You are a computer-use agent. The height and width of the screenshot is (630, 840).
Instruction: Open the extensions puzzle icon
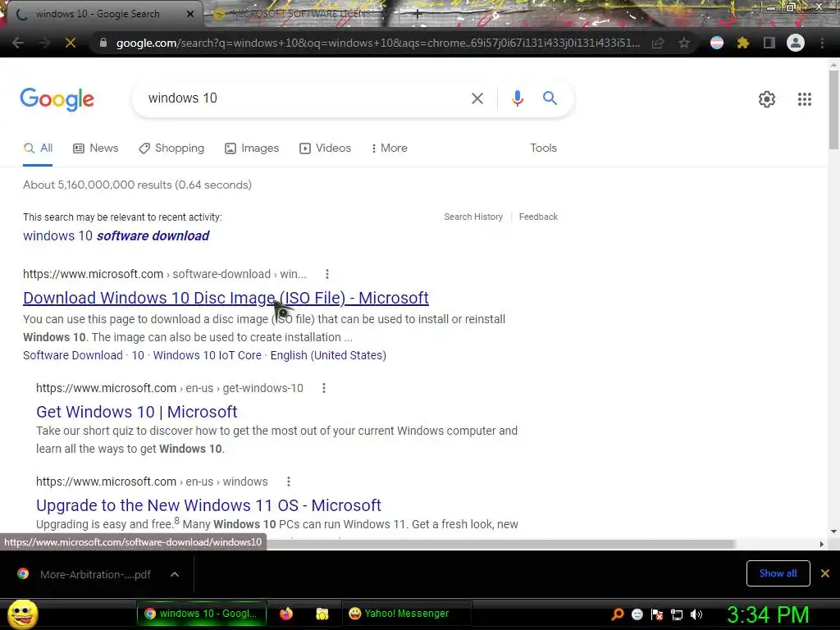[x=743, y=43]
